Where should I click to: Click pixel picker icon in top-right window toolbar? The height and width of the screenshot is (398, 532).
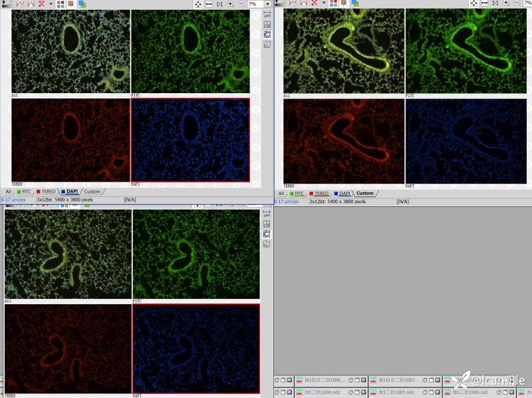click(x=344, y=3)
